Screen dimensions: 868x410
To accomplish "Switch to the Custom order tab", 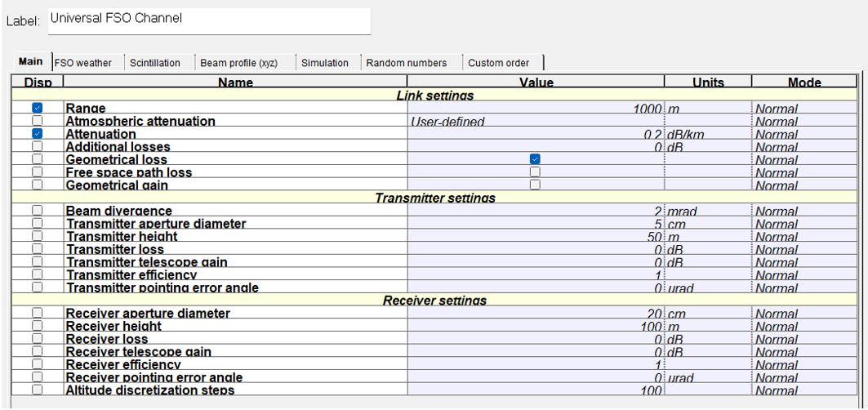I will 498,63.
